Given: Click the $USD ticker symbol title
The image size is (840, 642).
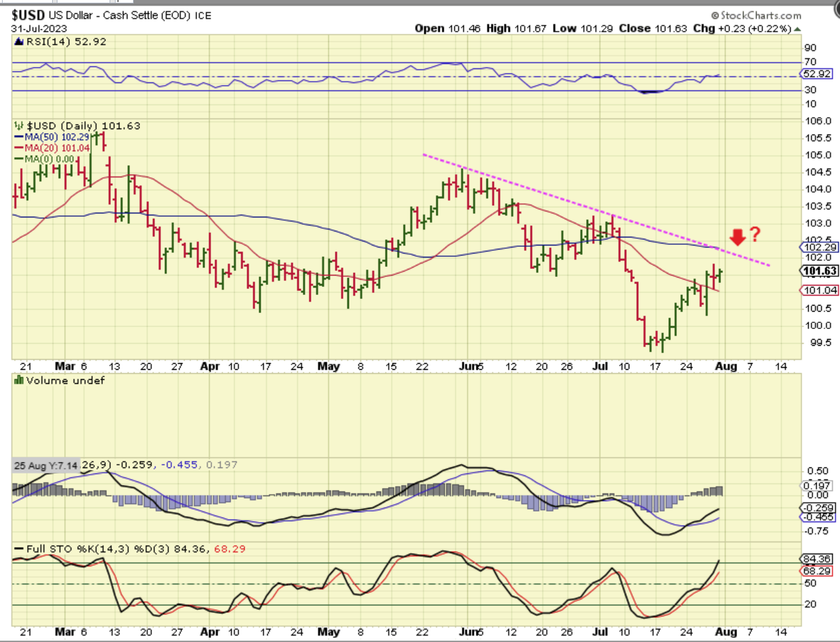Looking at the screenshot, I should coord(28,15).
